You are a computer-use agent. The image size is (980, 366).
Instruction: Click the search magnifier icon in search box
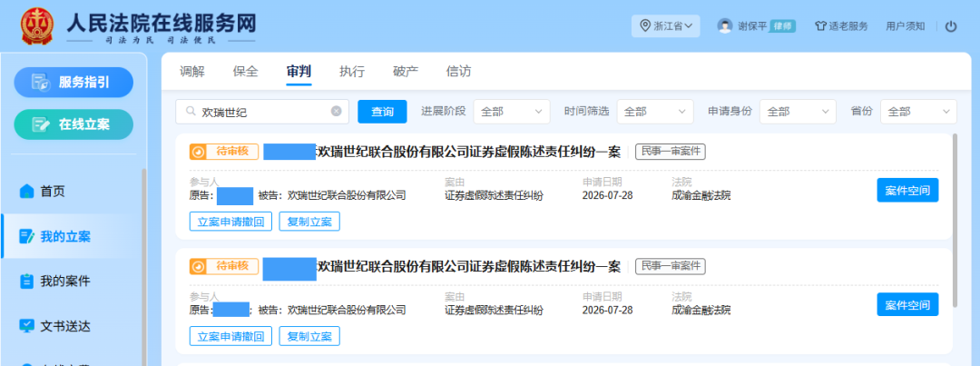click(190, 112)
